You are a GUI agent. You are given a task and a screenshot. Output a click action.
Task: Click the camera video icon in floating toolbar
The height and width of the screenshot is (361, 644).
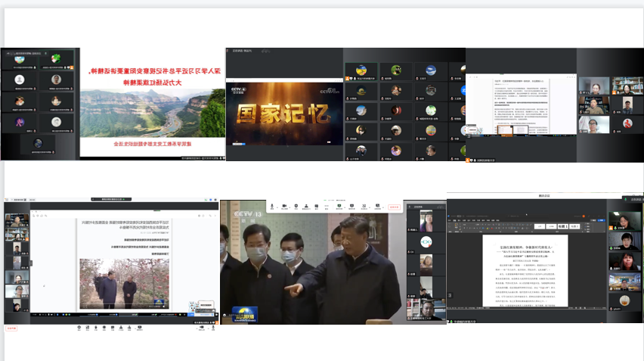[285, 206]
